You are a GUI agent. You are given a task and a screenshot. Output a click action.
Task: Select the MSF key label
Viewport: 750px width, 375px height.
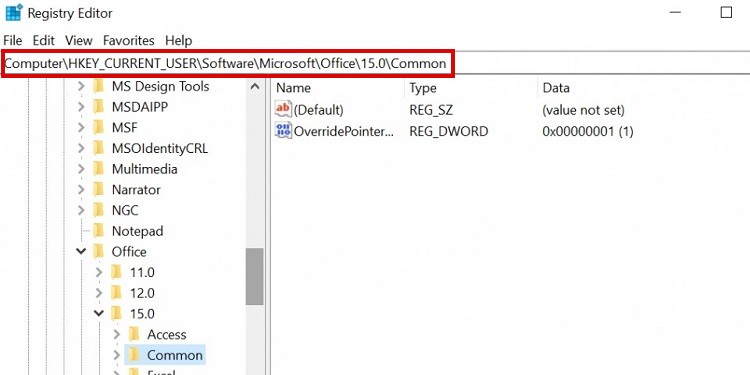pos(124,128)
